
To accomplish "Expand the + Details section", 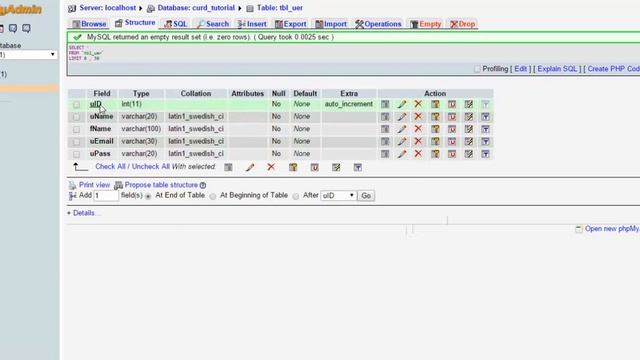I will tap(83, 213).
